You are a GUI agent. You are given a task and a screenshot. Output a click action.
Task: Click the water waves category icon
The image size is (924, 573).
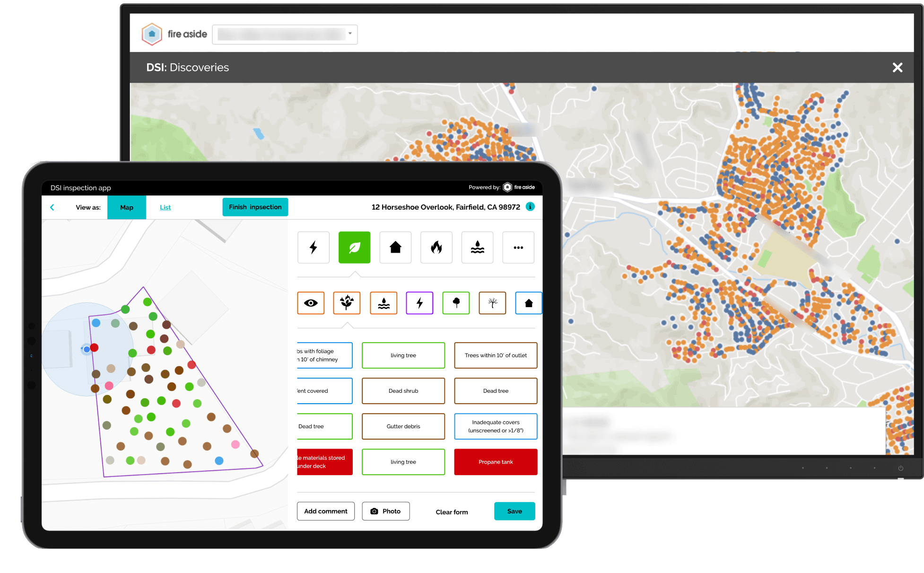click(477, 247)
